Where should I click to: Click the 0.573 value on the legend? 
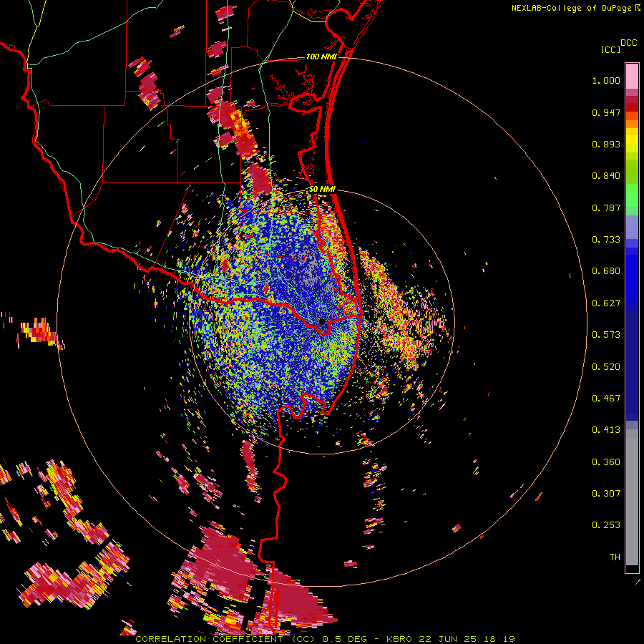pyautogui.click(x=606, y=335)
